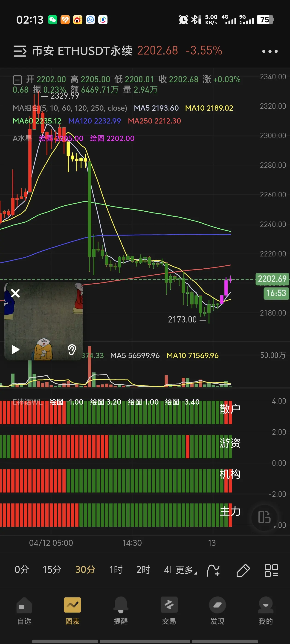The image size is (290, 644).
Task: Tap the battery indicator showing 75
Action: (265, 20)
